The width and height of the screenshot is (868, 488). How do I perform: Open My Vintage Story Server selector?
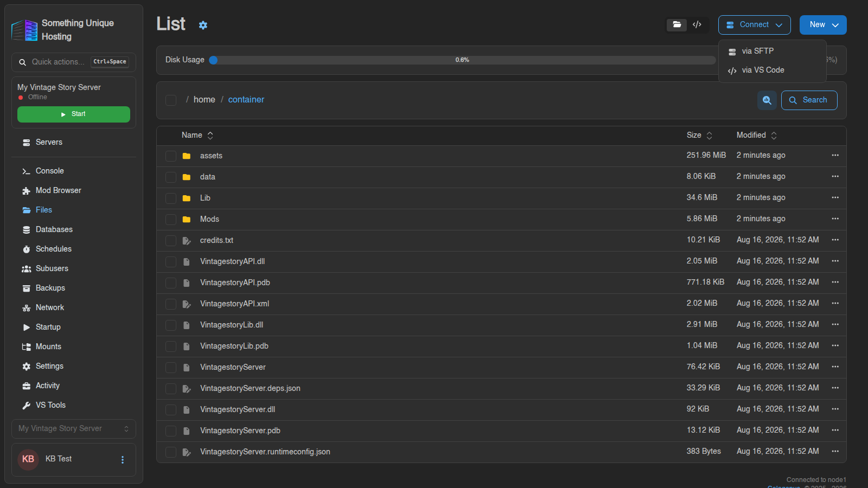pyautogui.click(x=74, y=428)
